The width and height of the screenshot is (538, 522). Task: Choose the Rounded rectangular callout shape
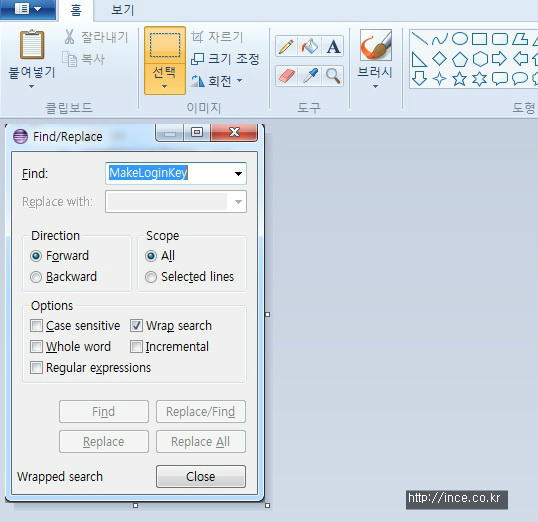[x=500, y=79]
